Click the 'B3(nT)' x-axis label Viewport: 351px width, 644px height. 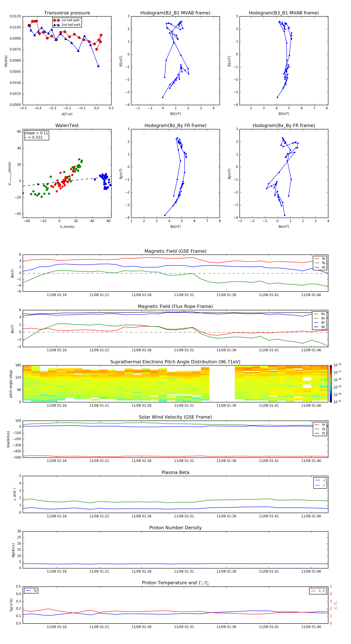pyautogui.click(x=284, y=114)
